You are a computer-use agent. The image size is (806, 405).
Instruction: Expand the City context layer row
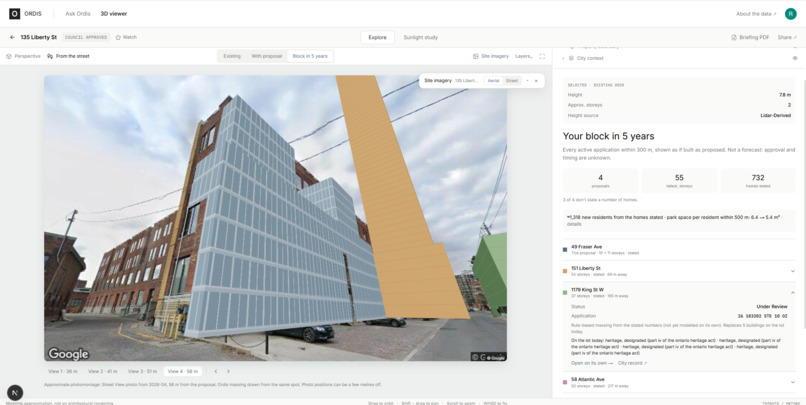pos(563,59)
